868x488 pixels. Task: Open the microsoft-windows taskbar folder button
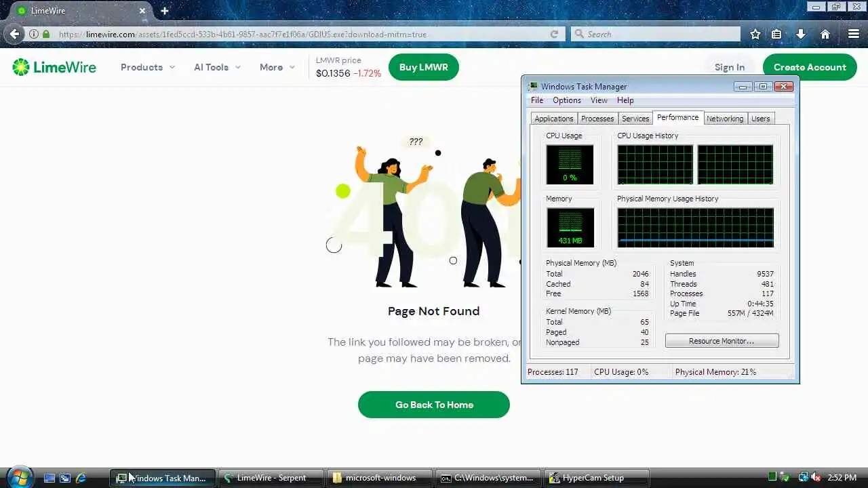[x=380, y=478]
